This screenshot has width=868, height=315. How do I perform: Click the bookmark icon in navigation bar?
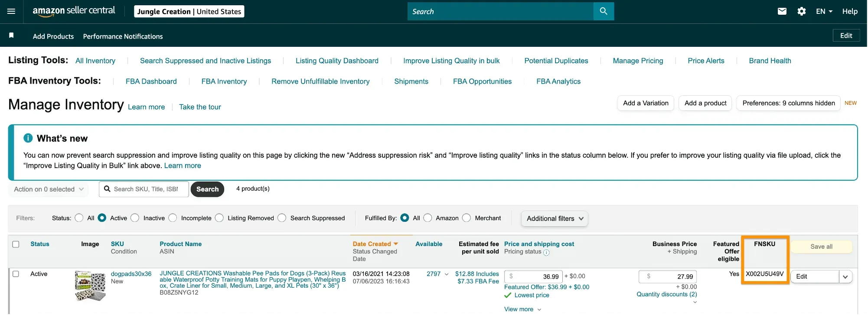point(11,36)
